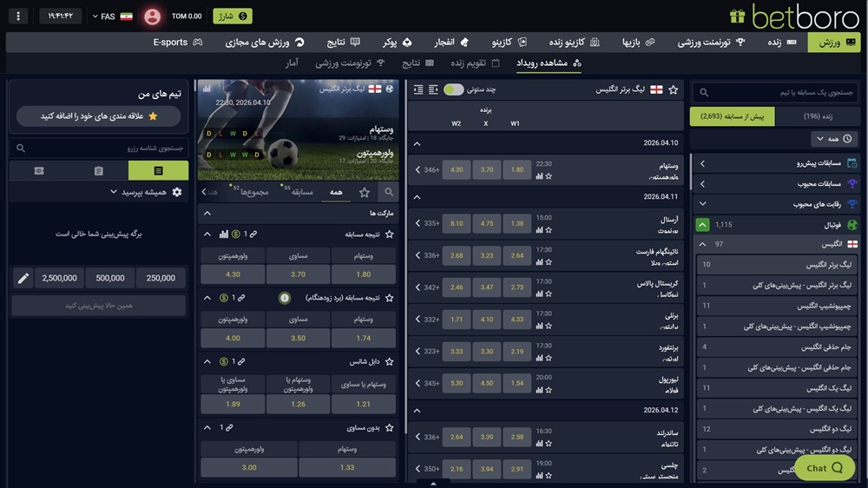Click the football icon next to فوتبال
The image size is (868, 488).
coord(852,225)
